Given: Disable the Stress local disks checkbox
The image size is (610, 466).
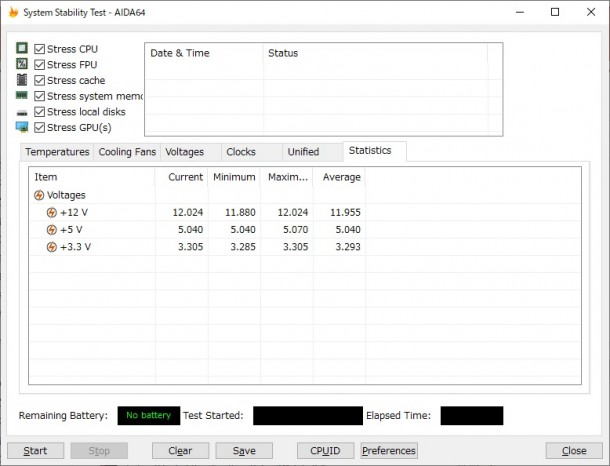Looking at the screenshot, I should tap(39, 112).
